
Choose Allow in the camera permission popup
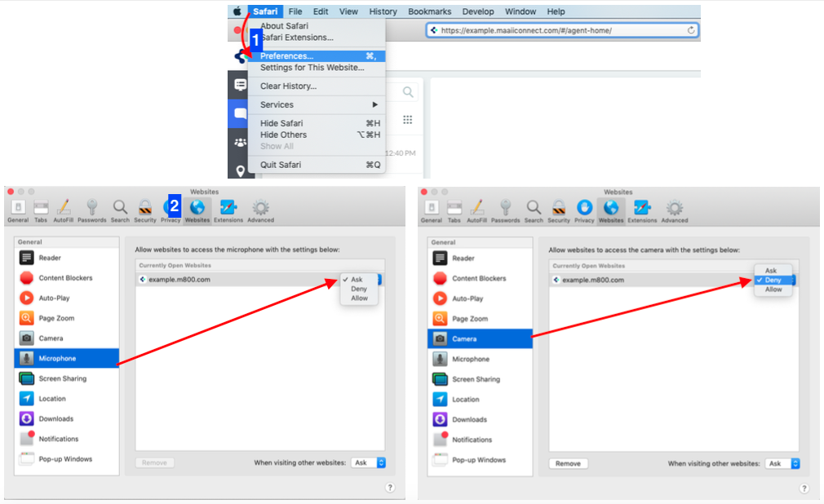coord(773,289)
